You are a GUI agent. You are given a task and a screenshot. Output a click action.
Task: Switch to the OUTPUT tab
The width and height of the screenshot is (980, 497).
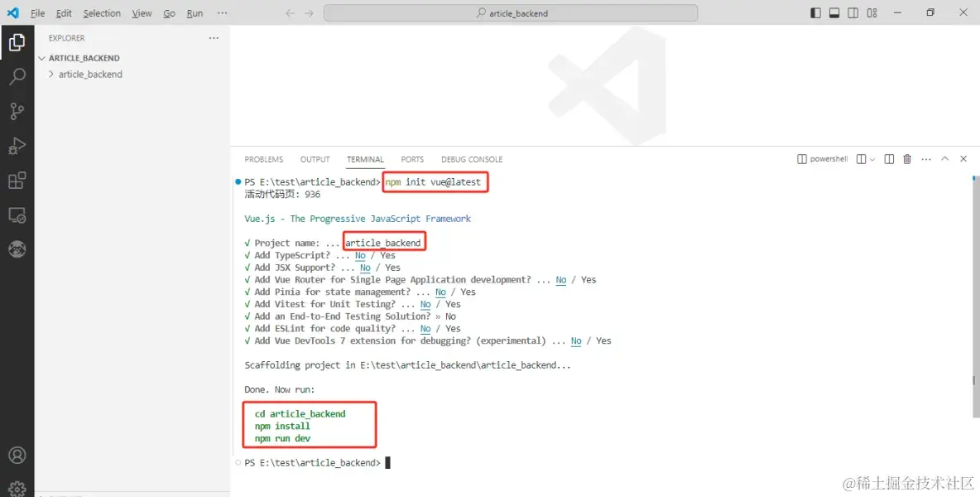[315, 159]
